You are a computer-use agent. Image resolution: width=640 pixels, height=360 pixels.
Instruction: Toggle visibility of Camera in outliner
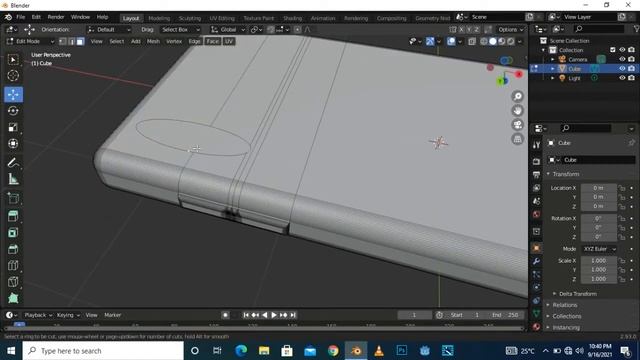click(622, 59)
